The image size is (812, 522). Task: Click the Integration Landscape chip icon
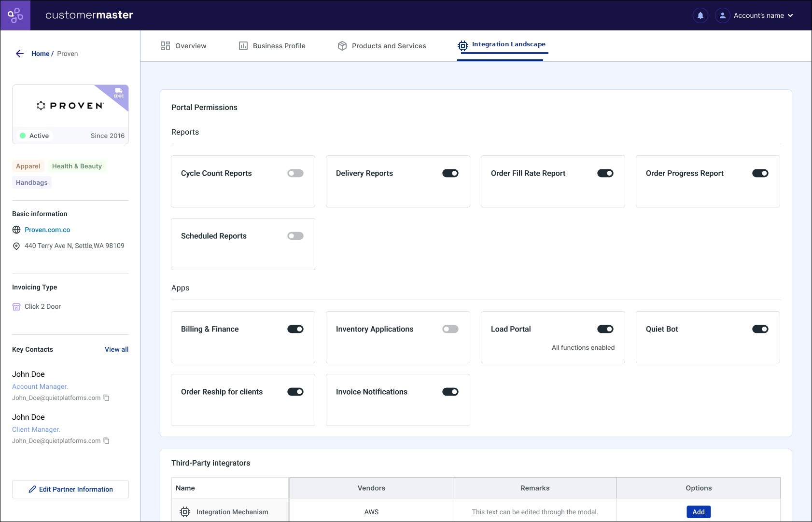tap(462, 46)
